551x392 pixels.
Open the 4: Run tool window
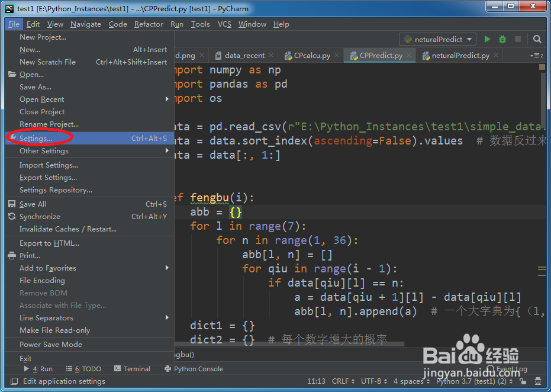38,369
